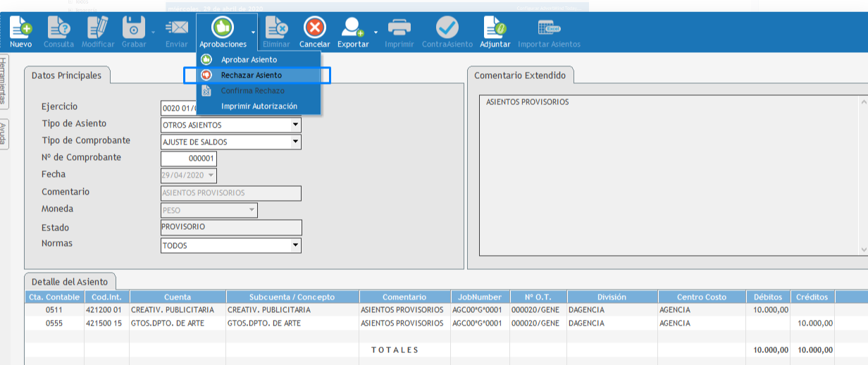The width and height of the screenshot is (868, 365).
Task: Click the Nuevo toolbar icon
Action: coord(21,28)
